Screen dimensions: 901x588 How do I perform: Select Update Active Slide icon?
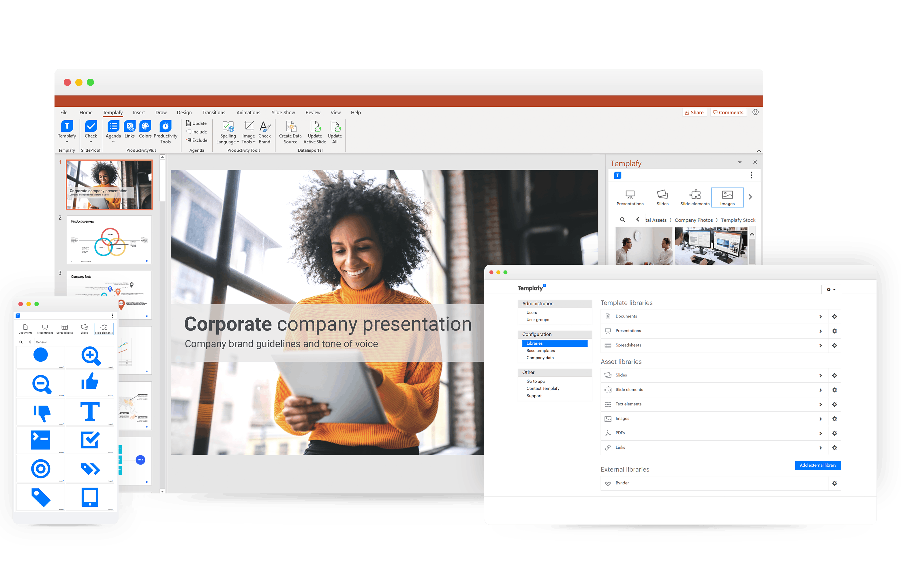315,127
